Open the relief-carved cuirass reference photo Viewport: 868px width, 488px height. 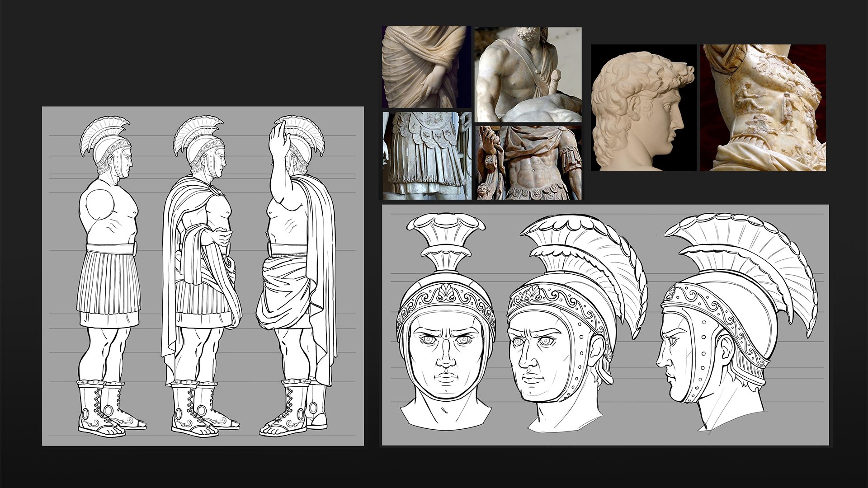click(x=763, y=108)
